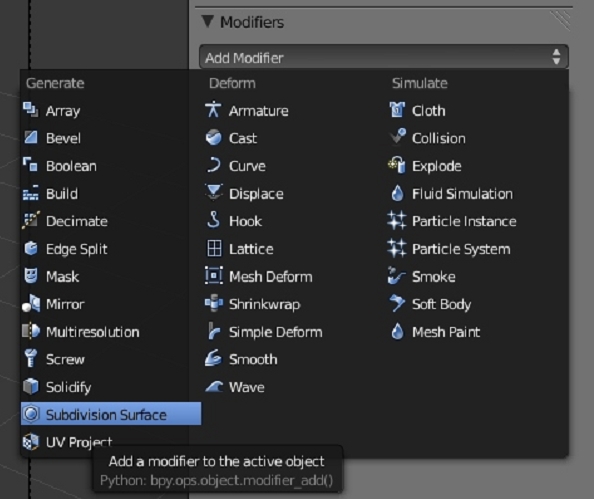Click the Boolean modifier icon
Viewport: 594px width, 499px height.
pyautogui.click(x=30, y=166)
